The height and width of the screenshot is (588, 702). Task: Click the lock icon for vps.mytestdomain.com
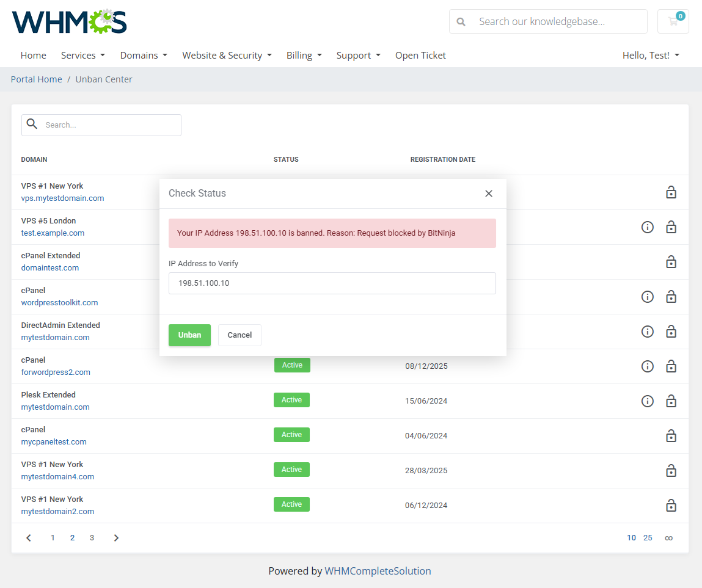coord(671,192)
